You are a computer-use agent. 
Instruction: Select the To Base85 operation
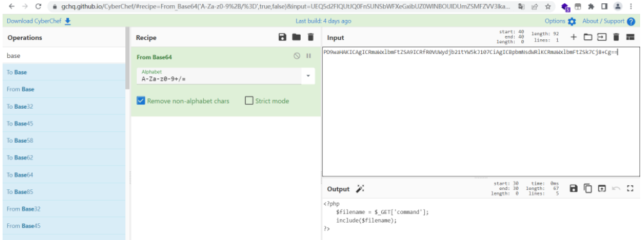pyautogui.click(x=64, y=192)
